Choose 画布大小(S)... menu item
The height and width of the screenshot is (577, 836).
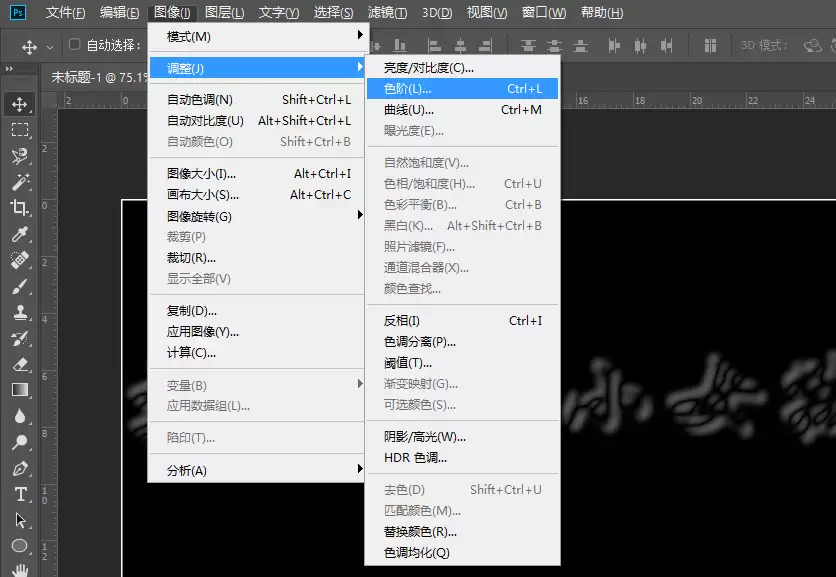[x=257, y=195]
